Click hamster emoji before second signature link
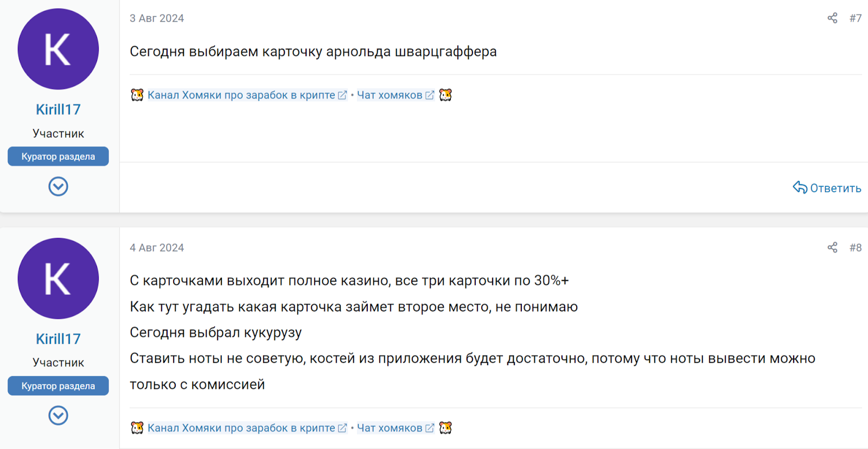Image resolution: width=868 pixels, height=449 pixels. point(137,428)
